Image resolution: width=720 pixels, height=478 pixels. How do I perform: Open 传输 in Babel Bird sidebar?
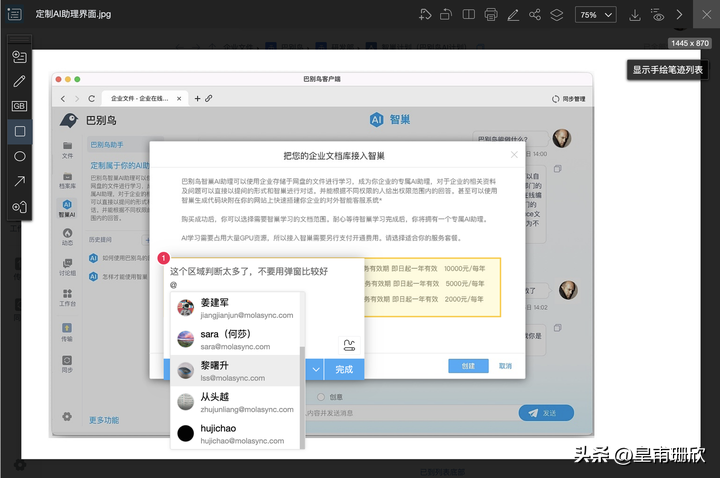(x=67, y=332)
